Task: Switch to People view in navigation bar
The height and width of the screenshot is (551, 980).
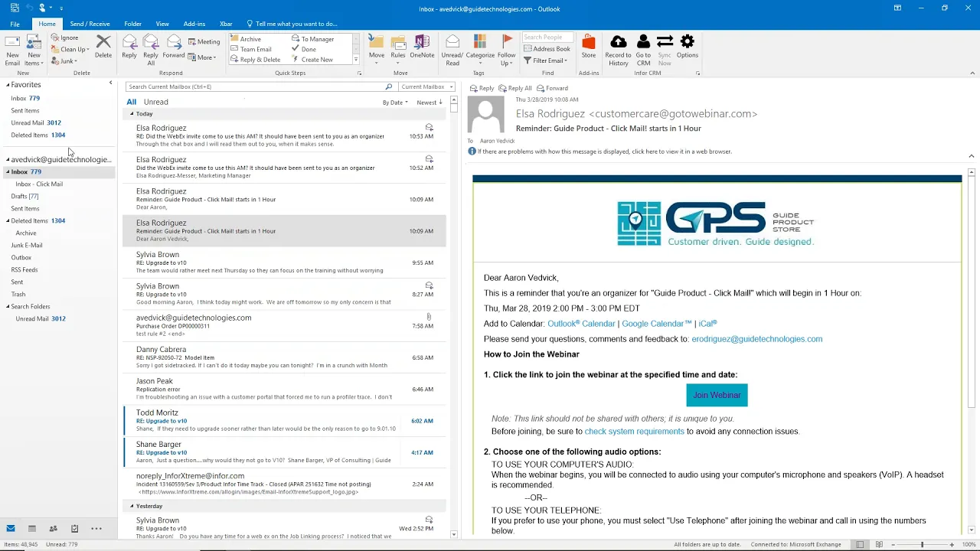Action: (53, 528)
